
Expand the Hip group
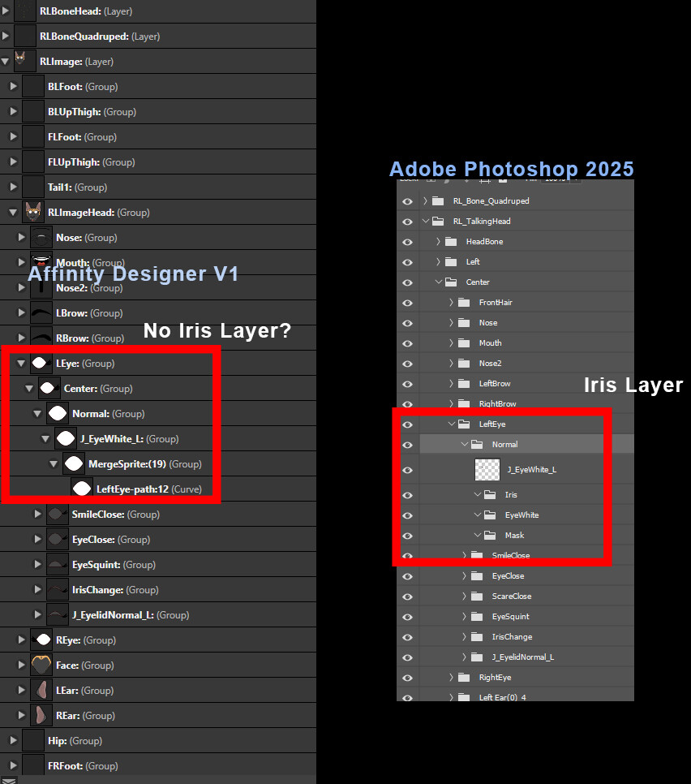click(x=14, y=740)
